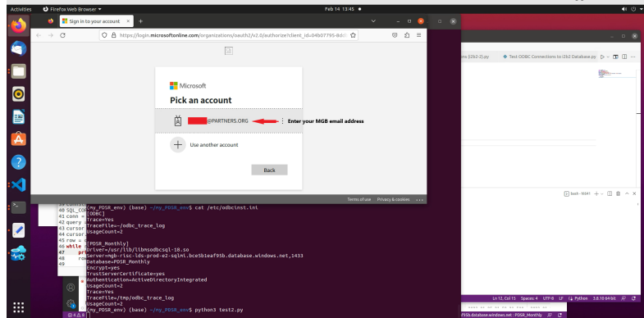The height and width of the screenshot is (318, 644).
Task: Open the clock showing Feb 14 13:45
Action: pyautogui.click(x=340, y=9)
